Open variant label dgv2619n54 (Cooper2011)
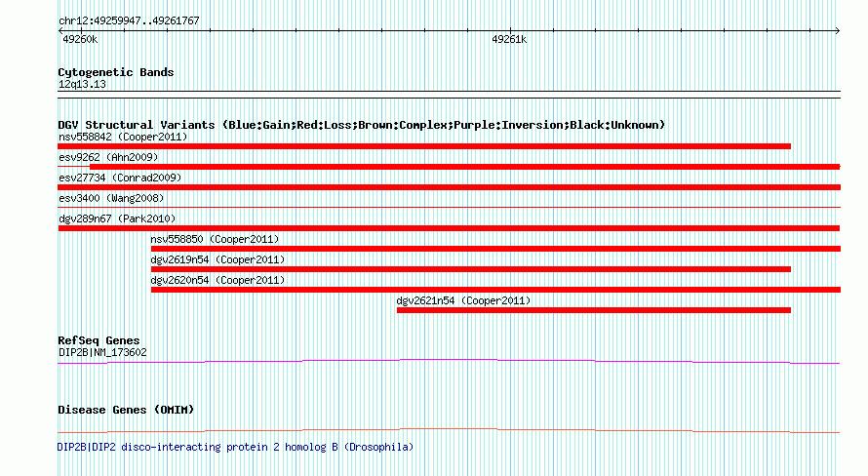The image size is (868, 476). [x=217, y=260]
